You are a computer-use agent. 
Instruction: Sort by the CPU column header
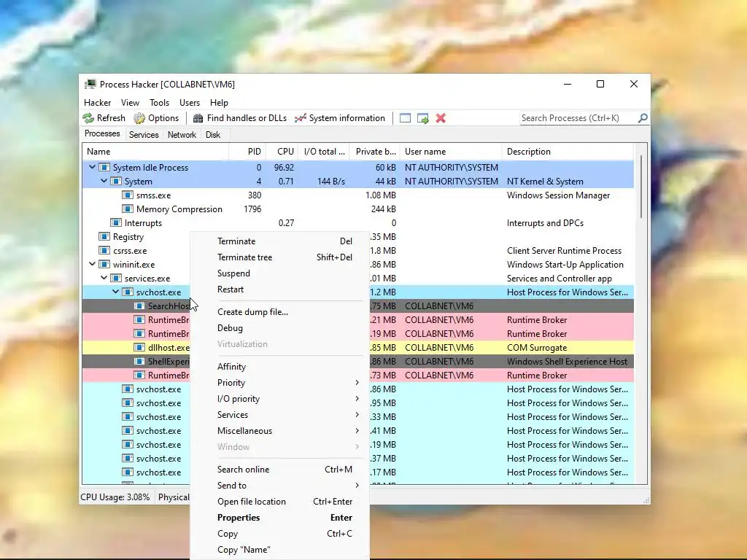[x=282, y=152]
